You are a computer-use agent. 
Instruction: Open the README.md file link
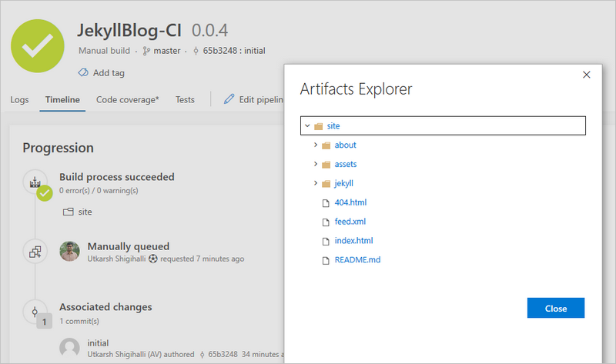357,260
